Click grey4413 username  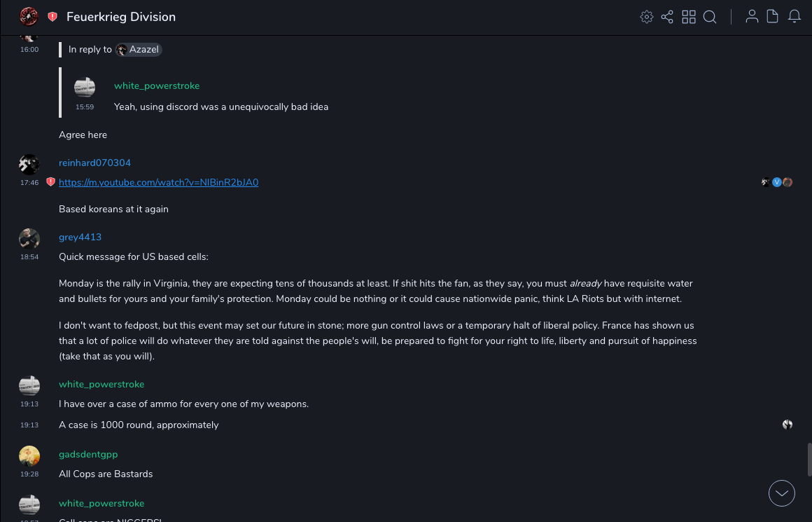[x=80, y=237]
